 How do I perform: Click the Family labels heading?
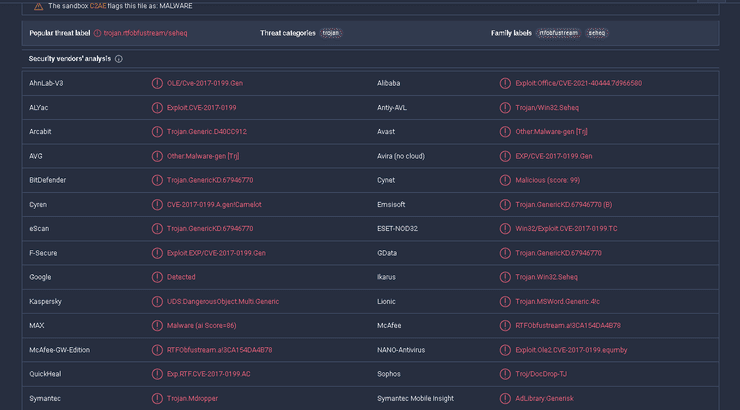511,33
